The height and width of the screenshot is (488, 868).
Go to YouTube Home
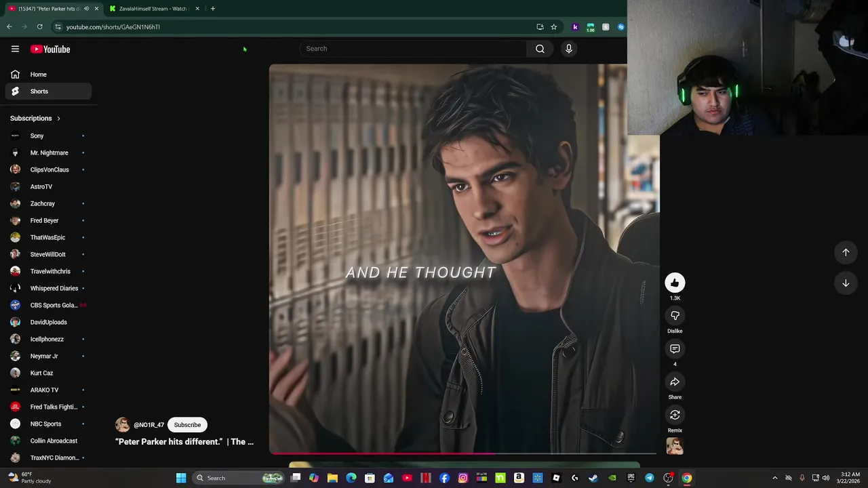[48, 75]
